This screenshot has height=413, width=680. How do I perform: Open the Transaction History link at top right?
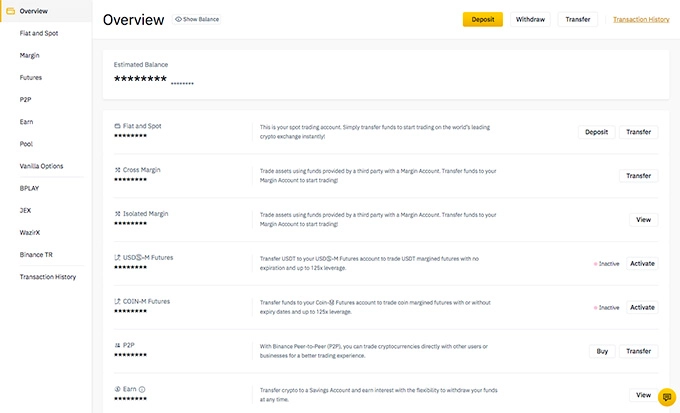641,19
